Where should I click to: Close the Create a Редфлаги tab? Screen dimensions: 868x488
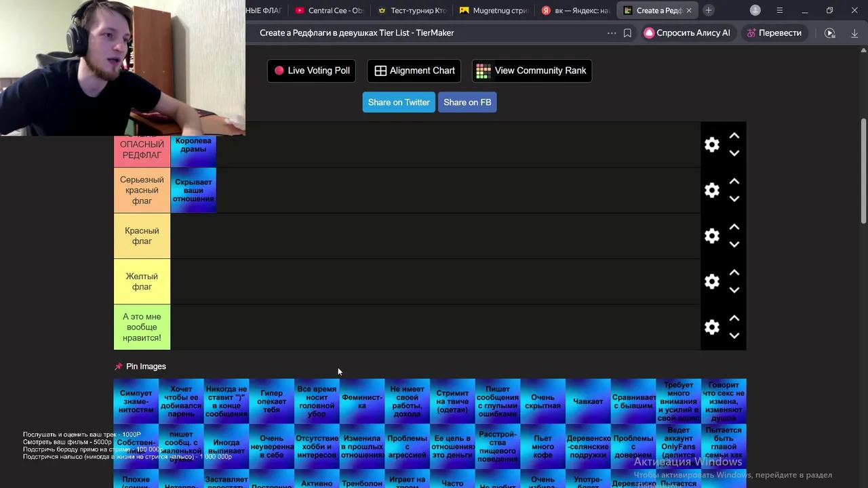click(689, 10)
